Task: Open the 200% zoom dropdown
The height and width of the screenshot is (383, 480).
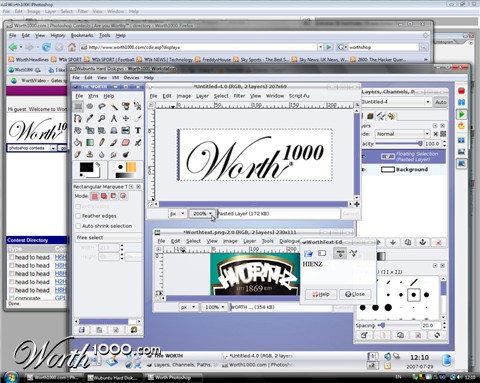Action: point(202,214)
